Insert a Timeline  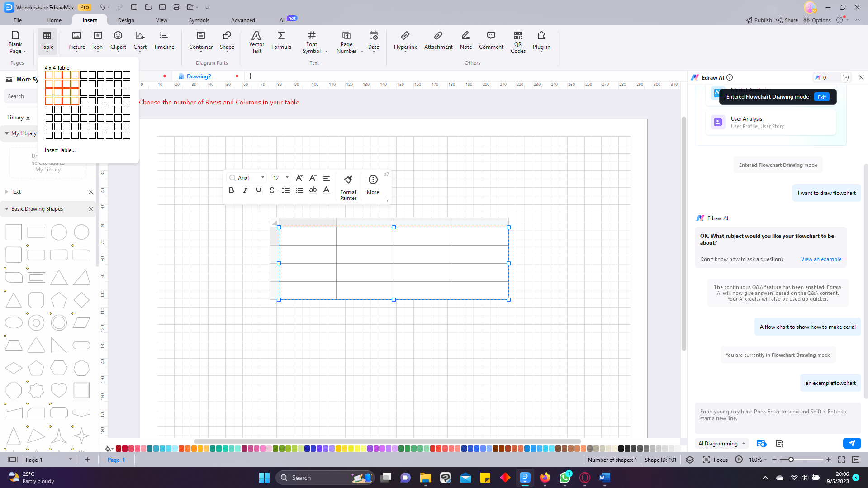164,41
